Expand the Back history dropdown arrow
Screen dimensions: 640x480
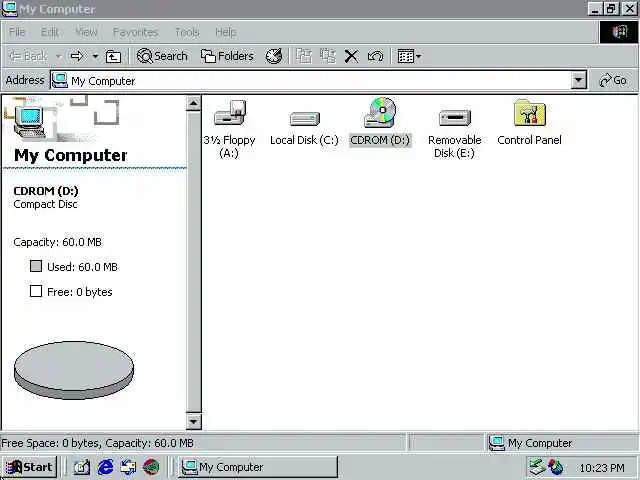(x=59, y=56)
